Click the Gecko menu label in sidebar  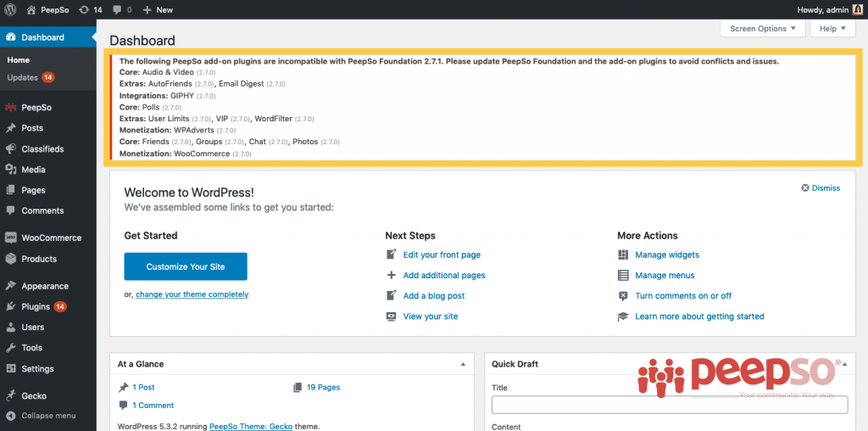(34, 395)
